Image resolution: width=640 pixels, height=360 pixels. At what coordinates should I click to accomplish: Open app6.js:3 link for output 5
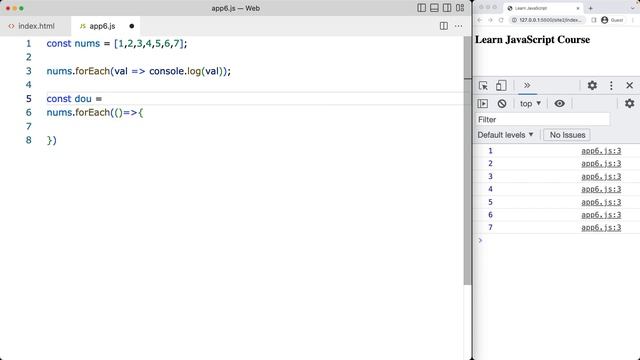click(601, 202)
